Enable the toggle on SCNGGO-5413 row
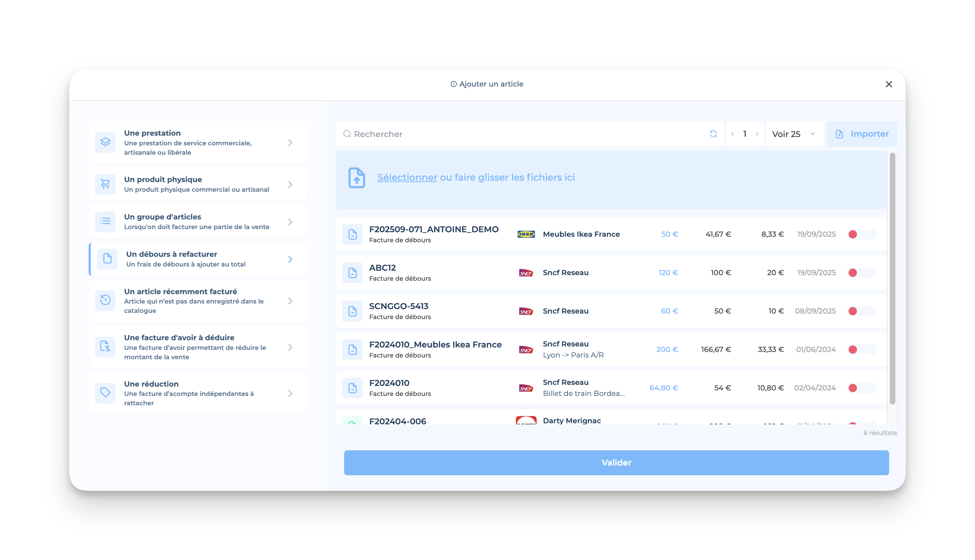975x560 pixels. coord(861,311)
